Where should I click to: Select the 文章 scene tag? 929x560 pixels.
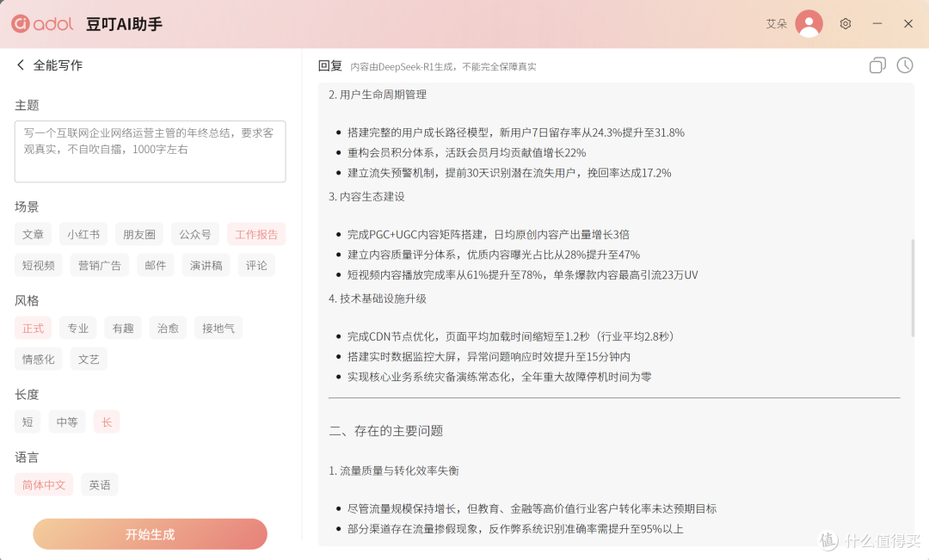pos(34,234)
